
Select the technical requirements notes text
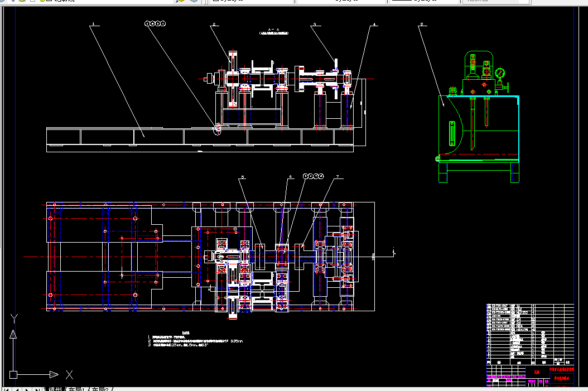tap(195, 339)
